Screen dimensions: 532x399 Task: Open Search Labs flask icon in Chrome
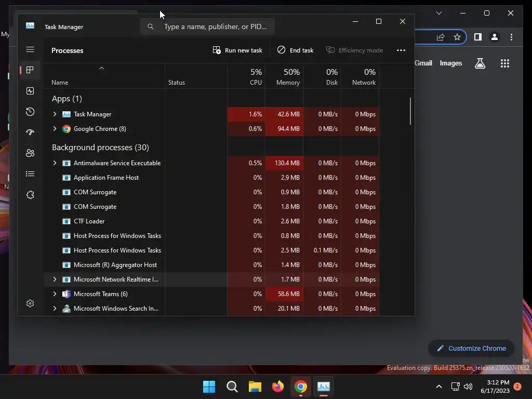[480, 63]
